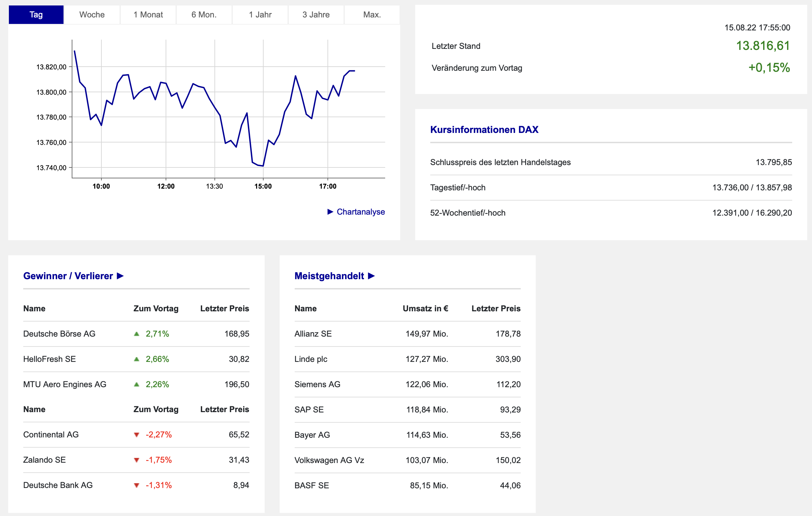The image size is (812, 516).
Task: Click green up arrow beside HelloFresh SE
Action: 137,359
